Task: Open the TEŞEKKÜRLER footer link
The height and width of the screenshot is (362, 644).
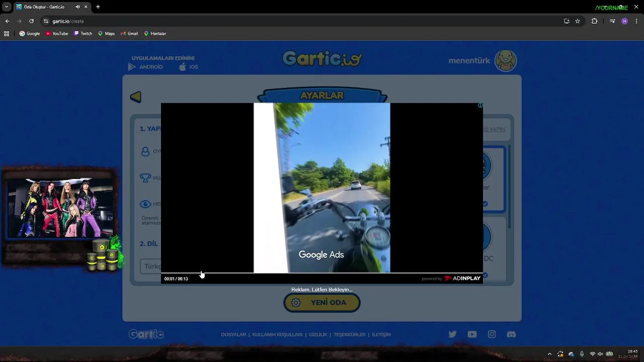Action: tap(349, 334)
